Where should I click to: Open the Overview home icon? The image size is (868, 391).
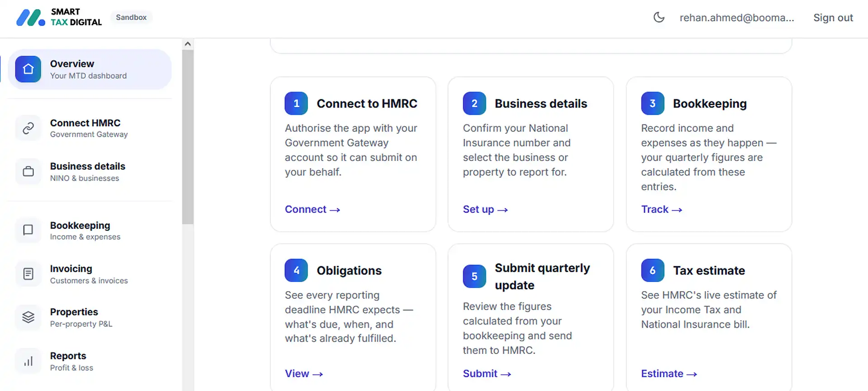28,69
